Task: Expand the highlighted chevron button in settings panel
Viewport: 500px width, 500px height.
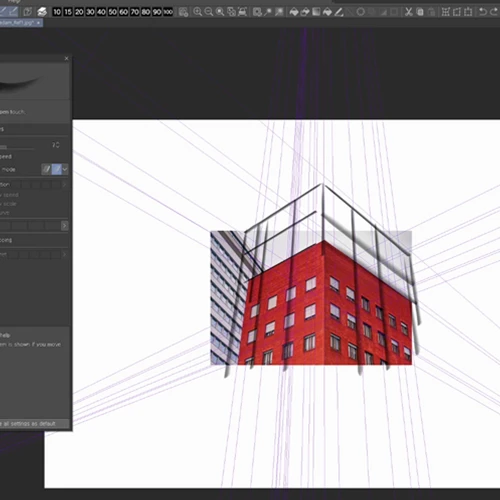Action: [64, 226]
